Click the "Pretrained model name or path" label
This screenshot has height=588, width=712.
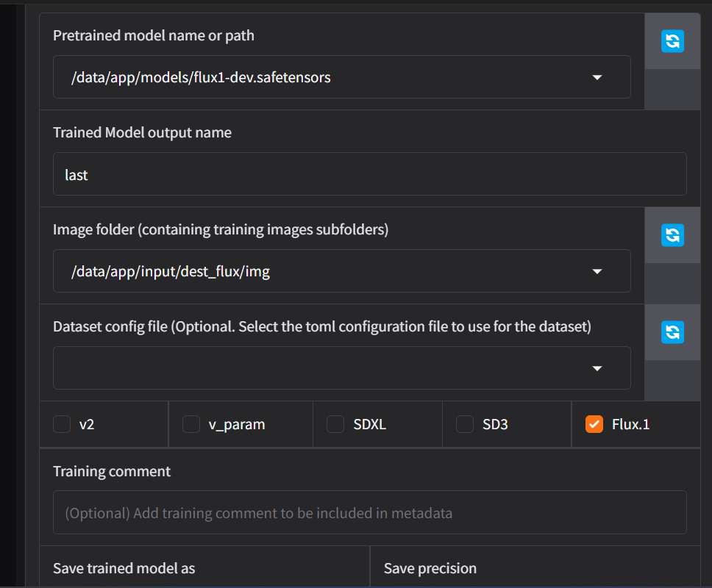click(154, 35)
